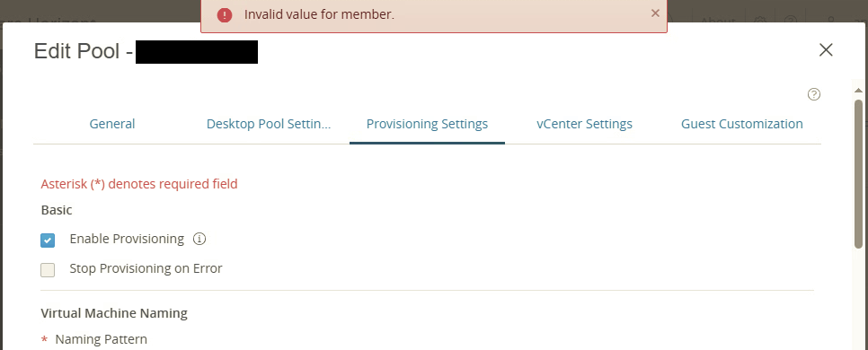Click the About link in the dimmed header
Viewport: 868px width, 350px height.
click(x=717, y=21)
